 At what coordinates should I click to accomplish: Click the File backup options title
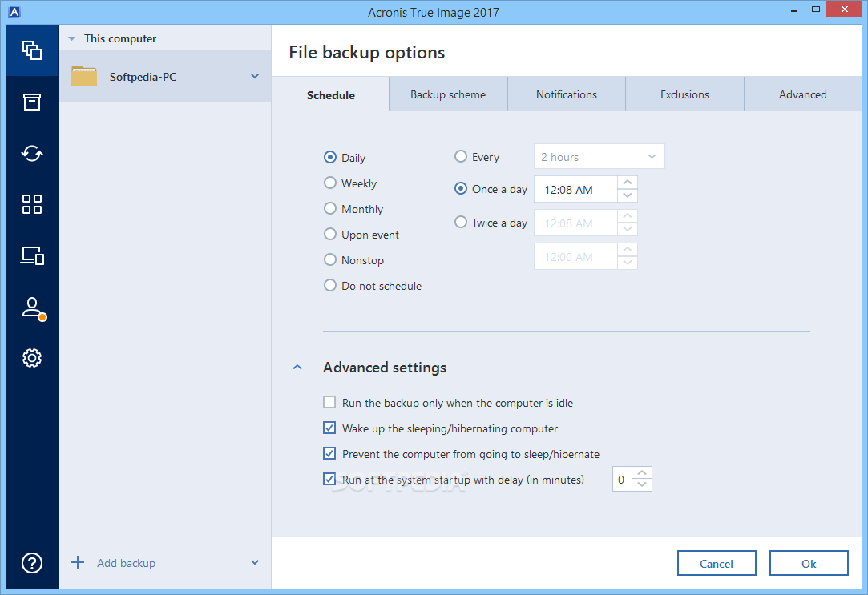pos(367,53)
